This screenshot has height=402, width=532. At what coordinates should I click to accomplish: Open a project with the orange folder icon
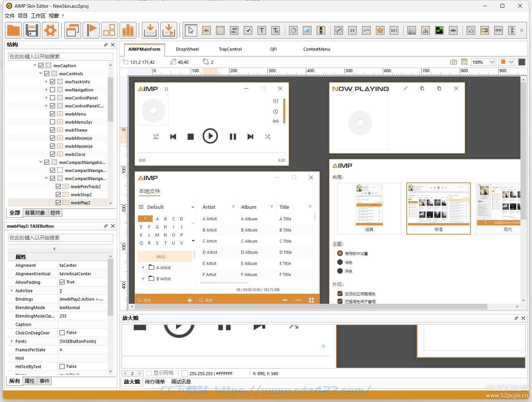click(13, 30)
